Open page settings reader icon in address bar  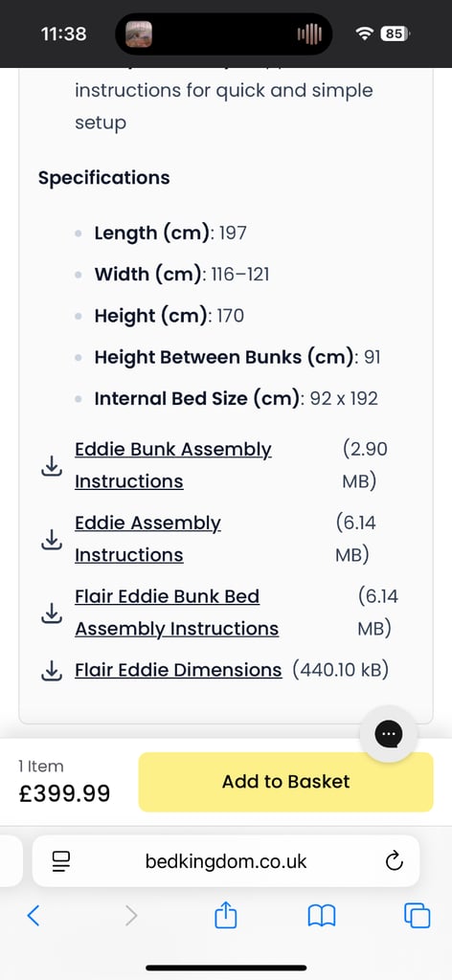(61, 862)
